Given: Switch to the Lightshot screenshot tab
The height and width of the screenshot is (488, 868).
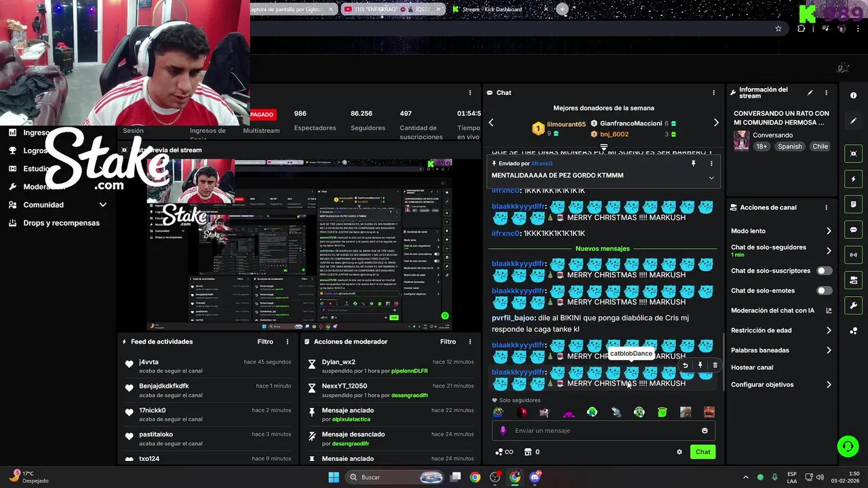Looking at the screenshot, I should [x=294, y=9].
